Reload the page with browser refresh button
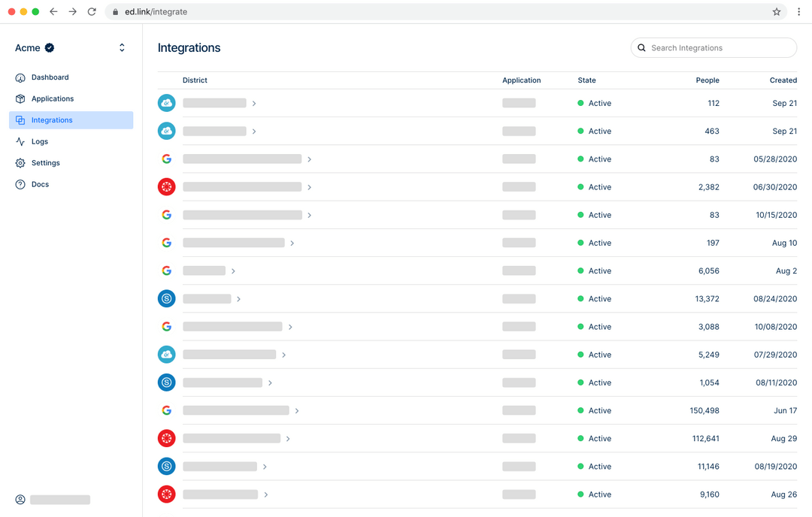Viewport: 812px width, 517px height. click(x=92, y=12)
